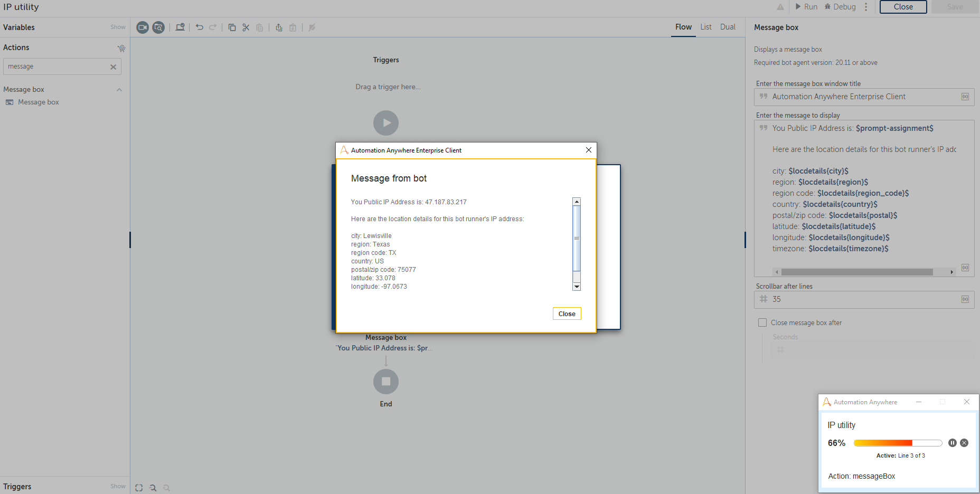This screenshot has width=980, height=494.
Task: Show the Triggers panel
Action: click(118, 486)
